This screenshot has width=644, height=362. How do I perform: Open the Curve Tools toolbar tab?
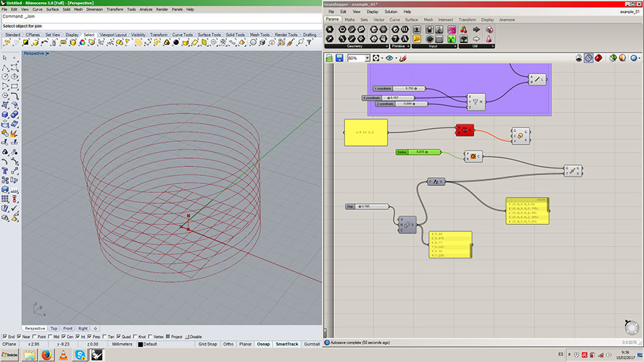[x=182, y=35]
